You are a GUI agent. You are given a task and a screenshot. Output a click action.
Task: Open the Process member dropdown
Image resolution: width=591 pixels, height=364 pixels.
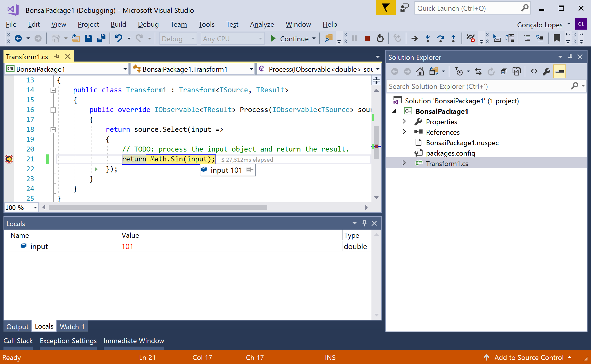(319, 69)
